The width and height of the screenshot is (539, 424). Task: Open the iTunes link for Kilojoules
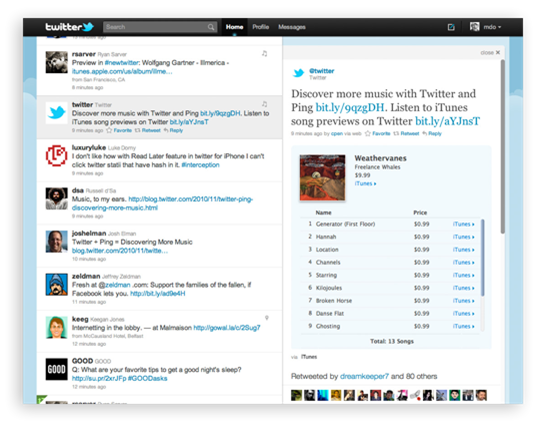(463, 288)
